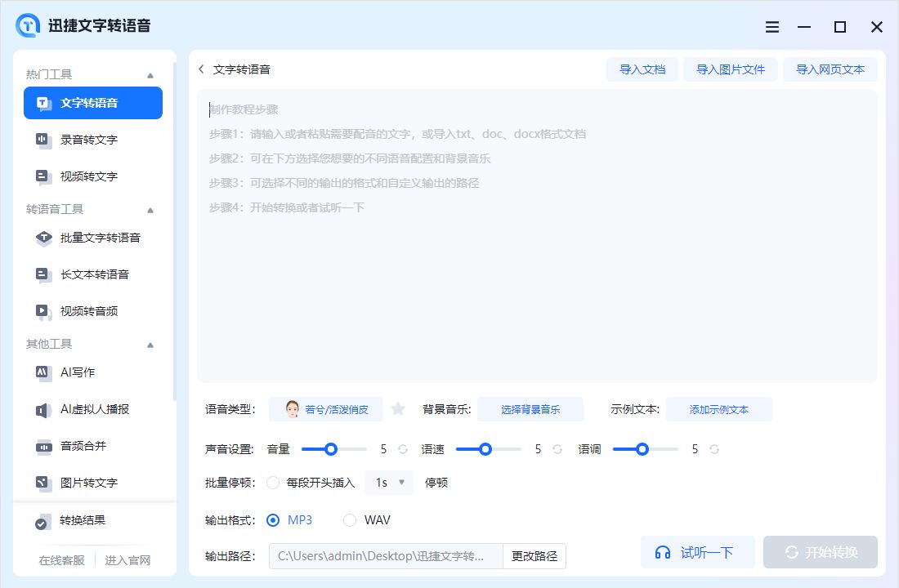
Task: Open the 1s pause duration dropdown
Action: [389, 483]
